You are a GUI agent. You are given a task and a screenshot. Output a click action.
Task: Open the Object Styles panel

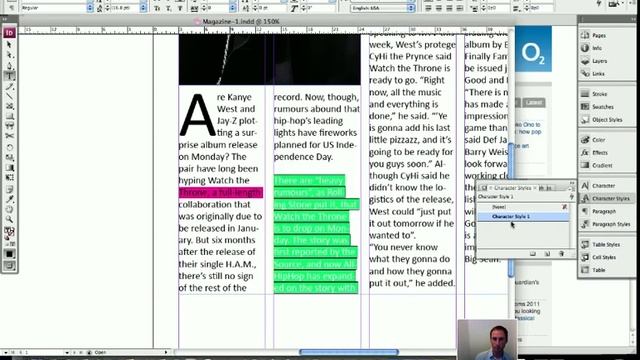[606, 120]
